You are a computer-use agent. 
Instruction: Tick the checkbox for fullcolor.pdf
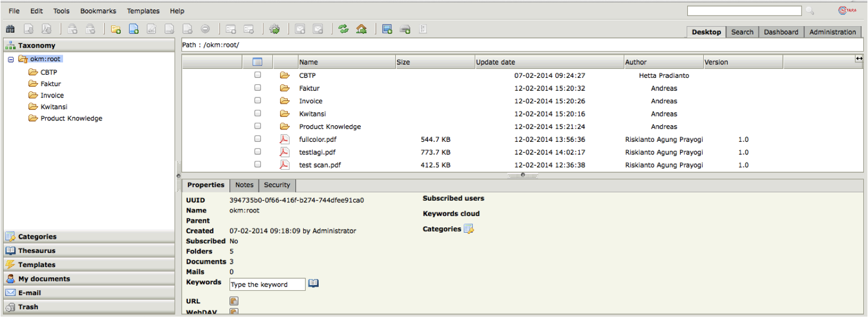[x=257, y=139]
